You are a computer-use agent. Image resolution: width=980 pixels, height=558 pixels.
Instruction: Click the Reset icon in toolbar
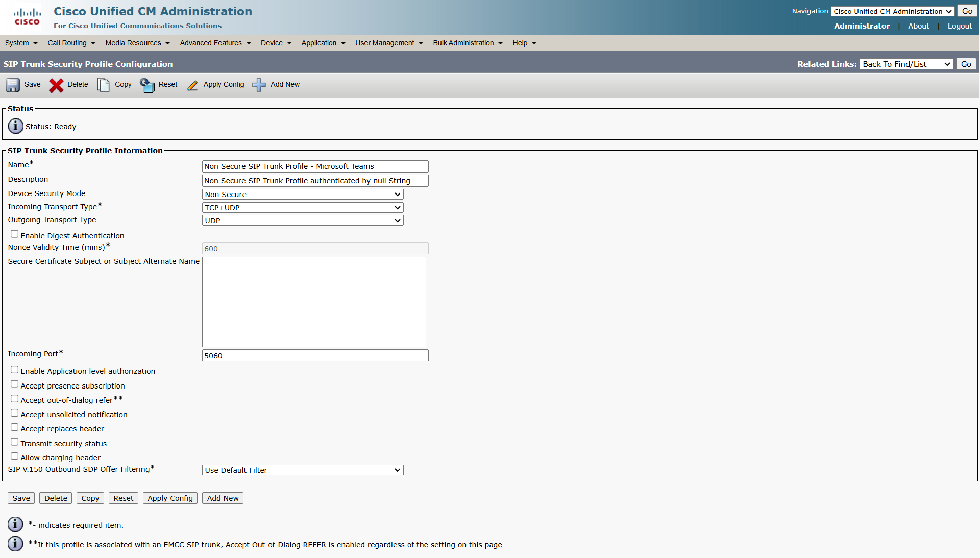point(147,85)
